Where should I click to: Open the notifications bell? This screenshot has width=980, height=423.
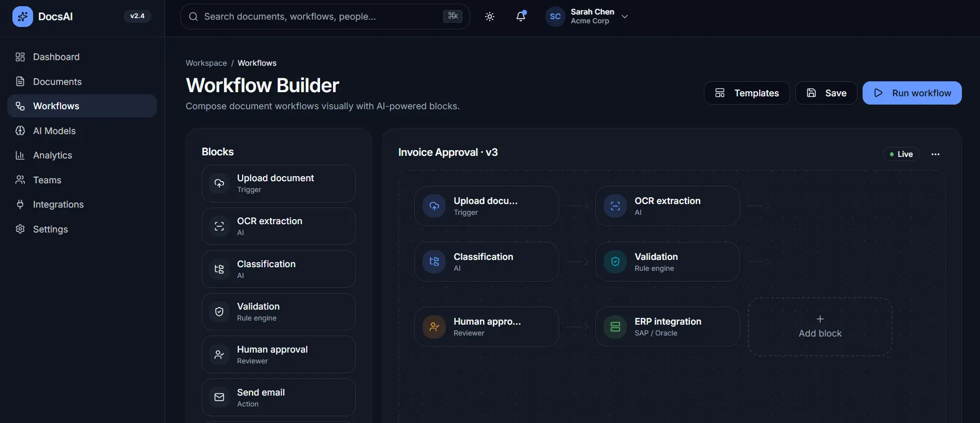click(521, 17)
